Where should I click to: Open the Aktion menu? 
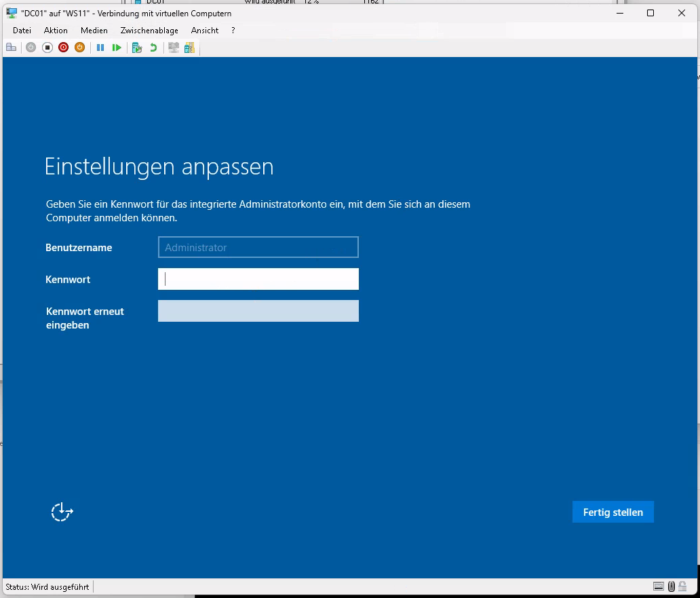point(56,30)
